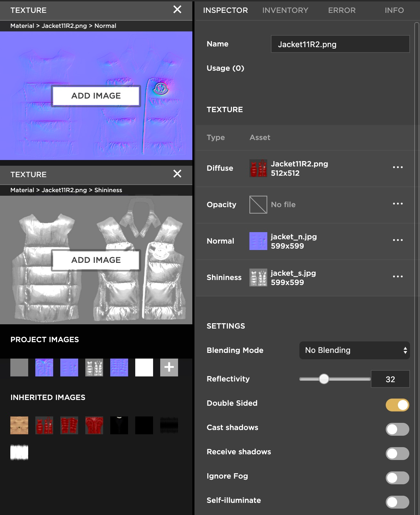Select the second red jacket inherited image
The width and height of the screenshot is (420, 515).
tap(69, 425)
